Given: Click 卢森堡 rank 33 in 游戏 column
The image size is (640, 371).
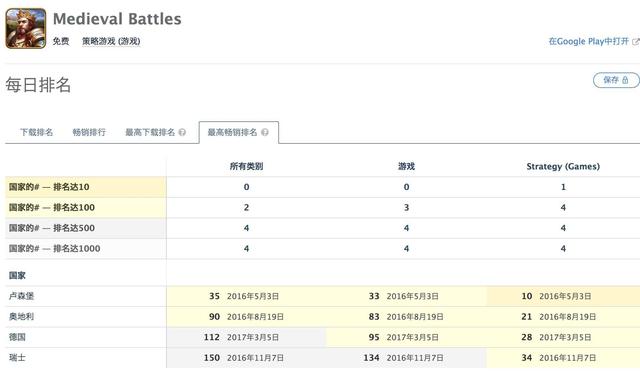Looking at the screenshot, I should point(374,296).
